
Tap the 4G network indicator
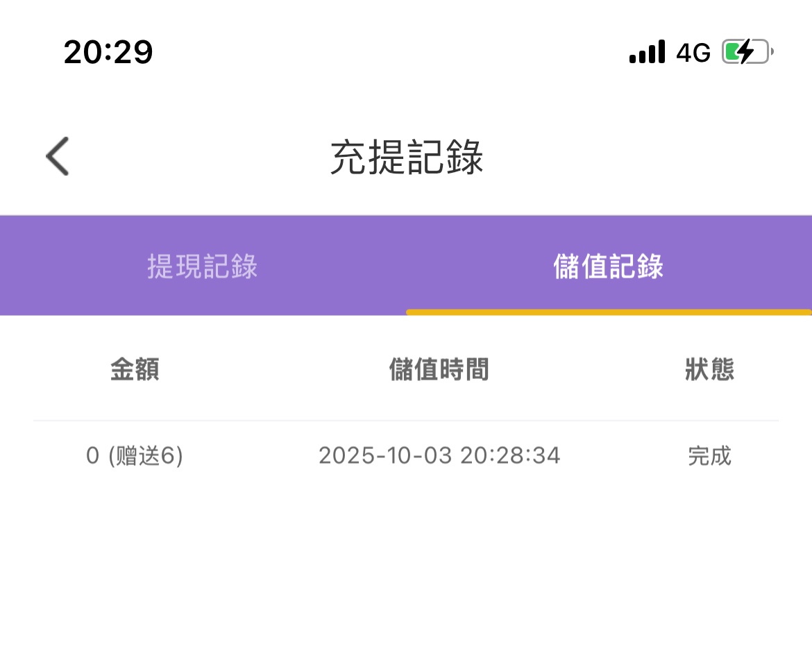tap(693, 53)
